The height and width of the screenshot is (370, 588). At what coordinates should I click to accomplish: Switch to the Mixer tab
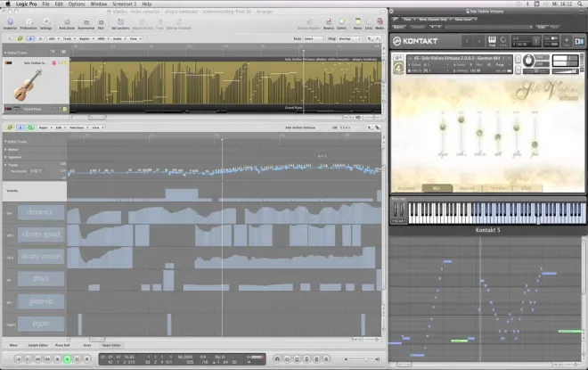[13, 345]
